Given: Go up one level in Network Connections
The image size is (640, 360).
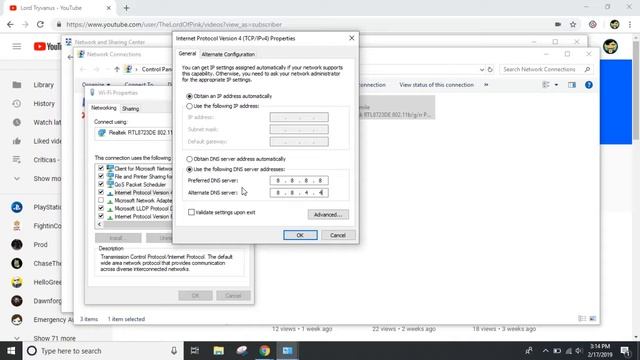Looking at the screenshot, I should point(117,69).
